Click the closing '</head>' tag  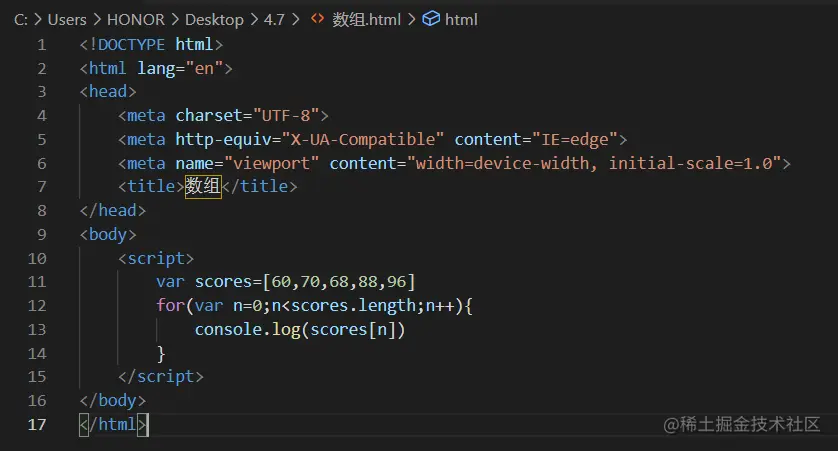coord(113,211)
